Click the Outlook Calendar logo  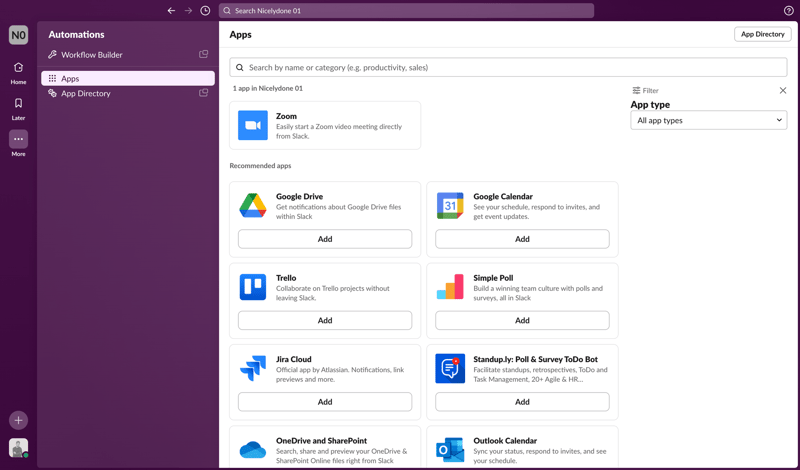pos(450,450)
